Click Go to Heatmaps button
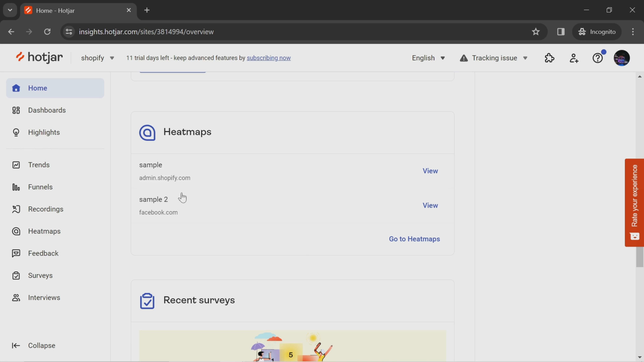The image size is (644, 362). point(414,238)
